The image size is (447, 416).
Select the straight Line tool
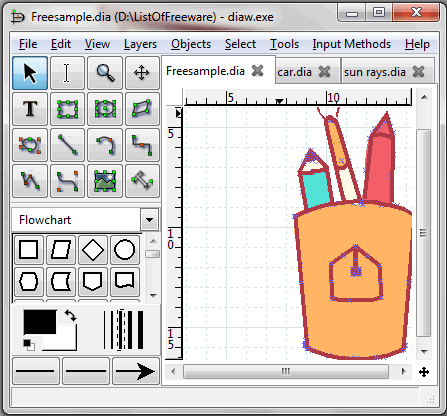[67, 145]
